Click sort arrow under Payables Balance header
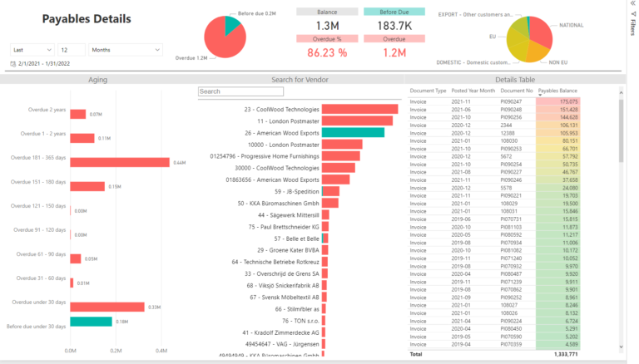The height and width of the screenshot is (364, 639). [x=541, y=95]
